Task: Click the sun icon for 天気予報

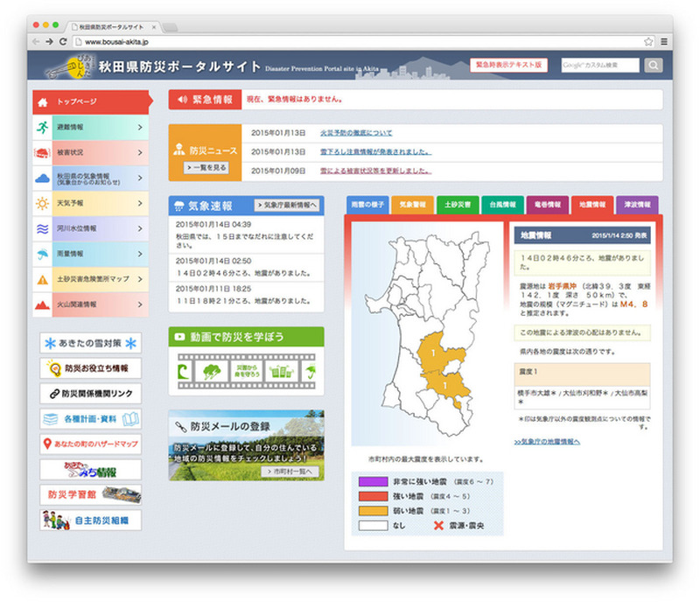Action: [43, 204]
